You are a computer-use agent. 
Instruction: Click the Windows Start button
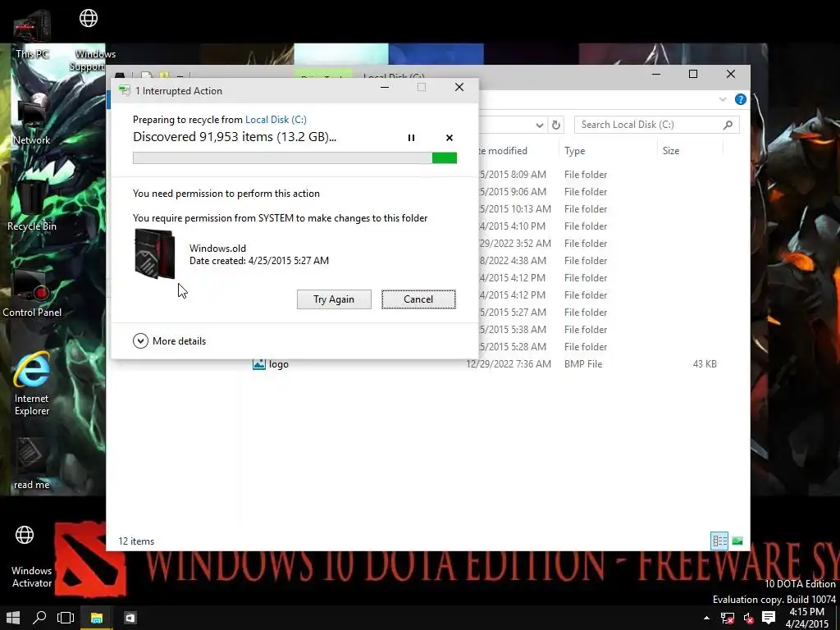point(13,618)
